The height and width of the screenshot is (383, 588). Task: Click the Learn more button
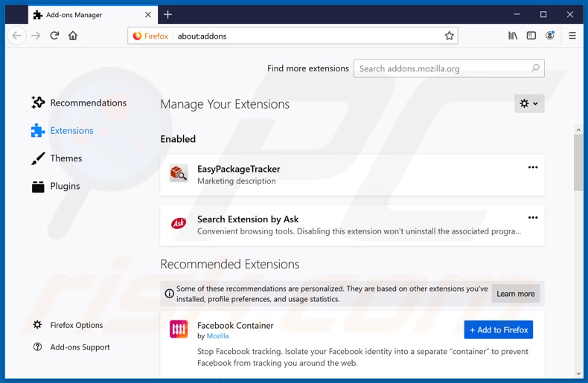coord(516,294)
